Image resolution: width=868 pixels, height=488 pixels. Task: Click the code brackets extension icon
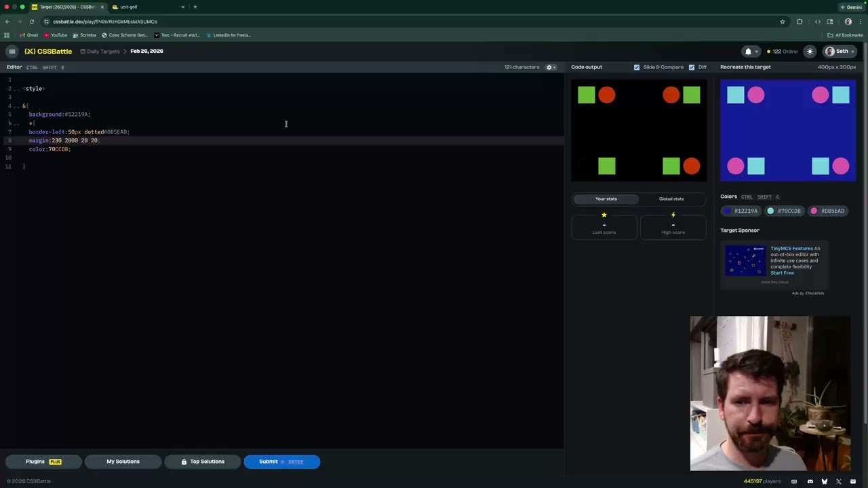(818, 22)
